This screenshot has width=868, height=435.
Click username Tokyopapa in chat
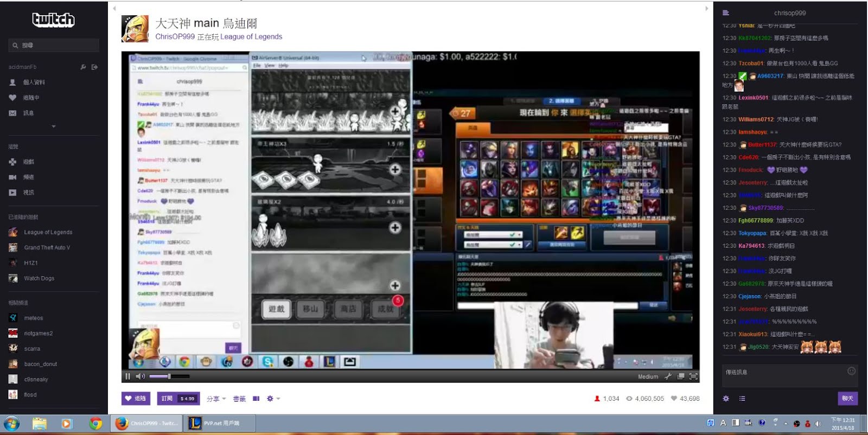pos(752,233)
